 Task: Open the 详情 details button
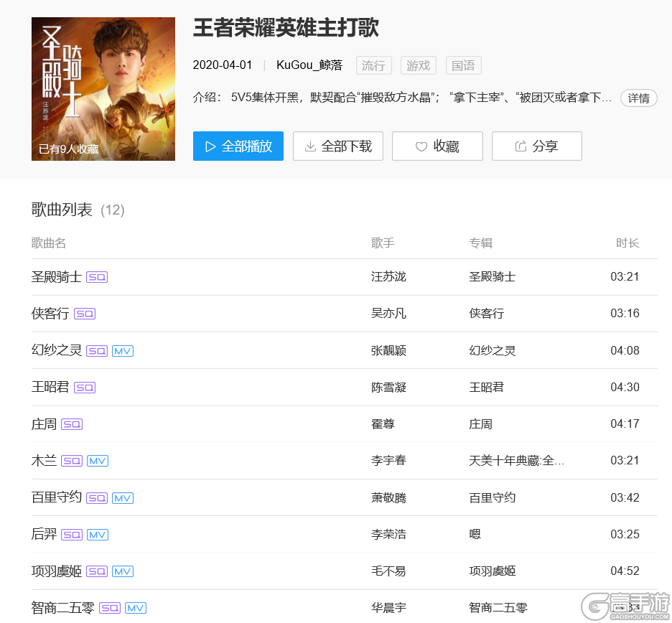[638, 98]
